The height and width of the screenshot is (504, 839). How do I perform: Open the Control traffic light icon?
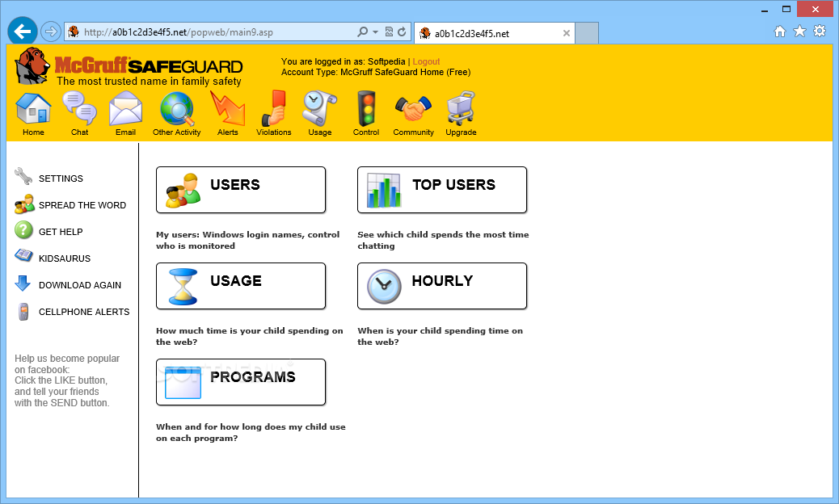(366, 108)
